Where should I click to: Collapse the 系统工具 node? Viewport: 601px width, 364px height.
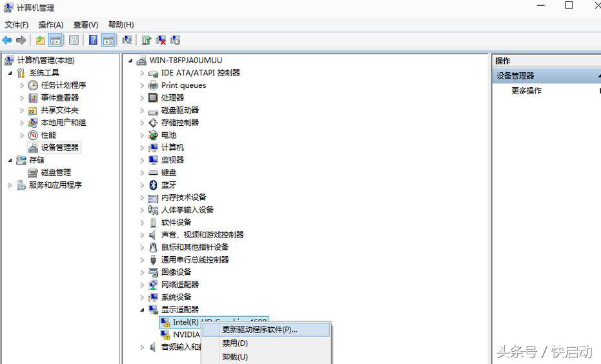pos(10,73)
